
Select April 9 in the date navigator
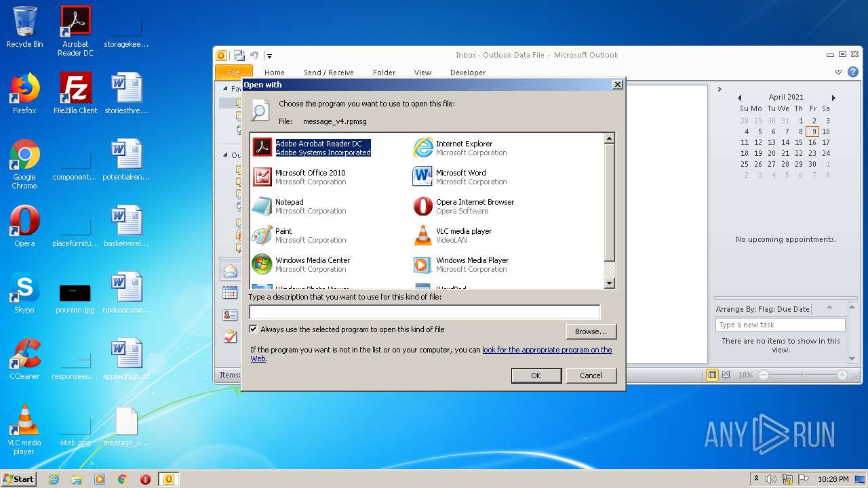[x=812, y=131]
